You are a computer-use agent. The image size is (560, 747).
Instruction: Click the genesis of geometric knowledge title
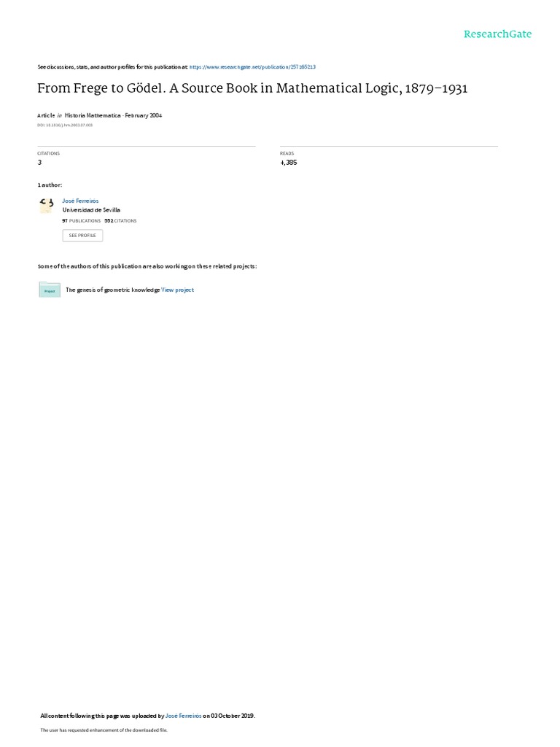(x=113, y=290)
